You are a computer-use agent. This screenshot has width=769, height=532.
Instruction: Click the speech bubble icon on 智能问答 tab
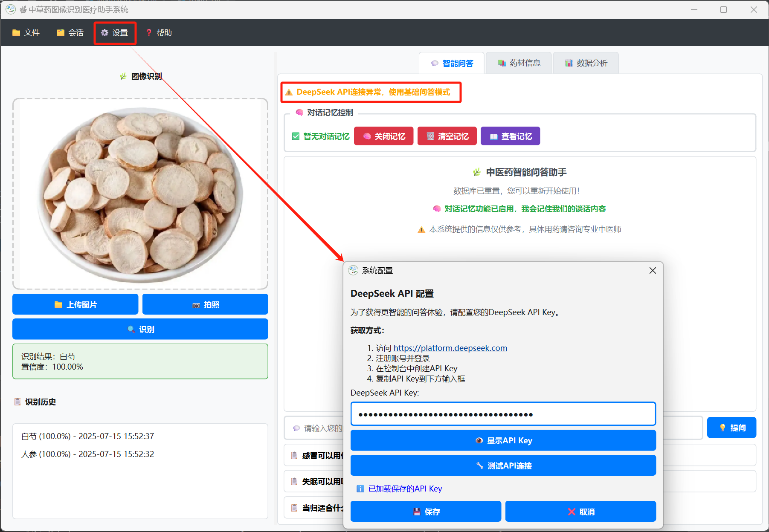435,63
